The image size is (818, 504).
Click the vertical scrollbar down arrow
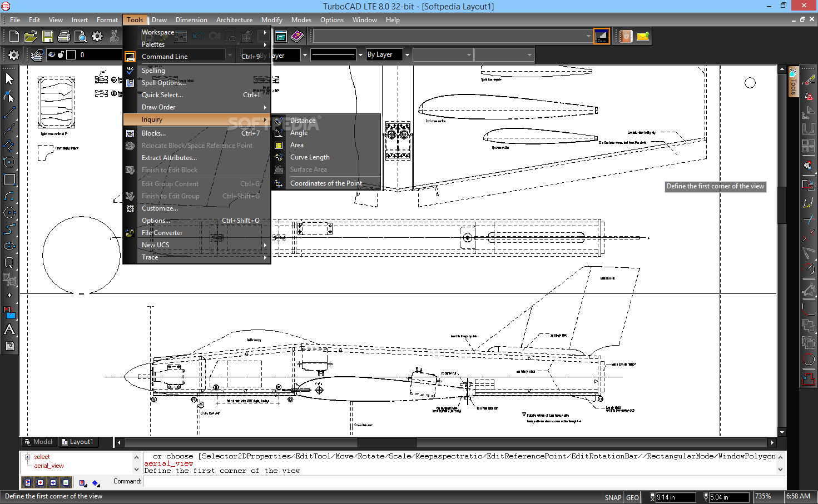click(x=782, y=432)
